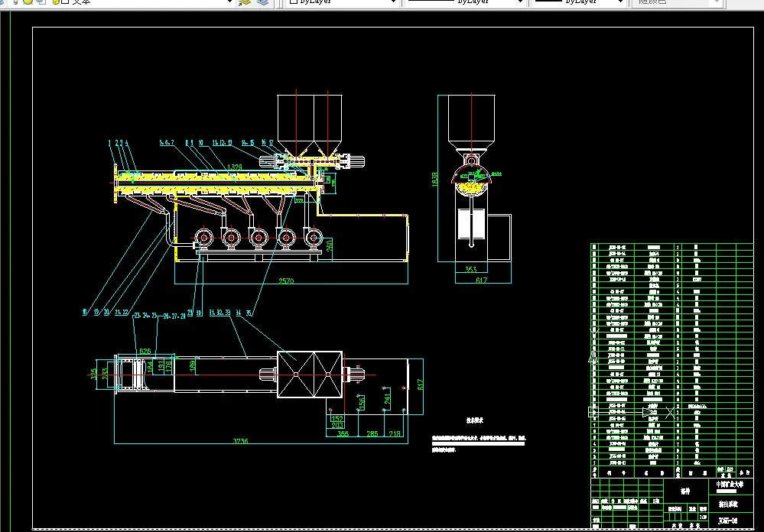Select the barrel dimension 1329
Image resolution: width=764 pixels, height=532 pixels.
click(x=234, y=167)
